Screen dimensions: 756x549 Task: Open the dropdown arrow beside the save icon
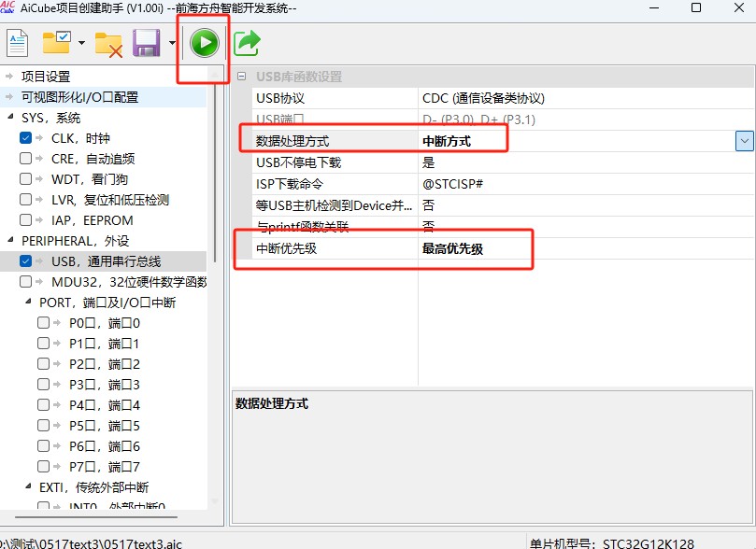click(x=172, y=43)
